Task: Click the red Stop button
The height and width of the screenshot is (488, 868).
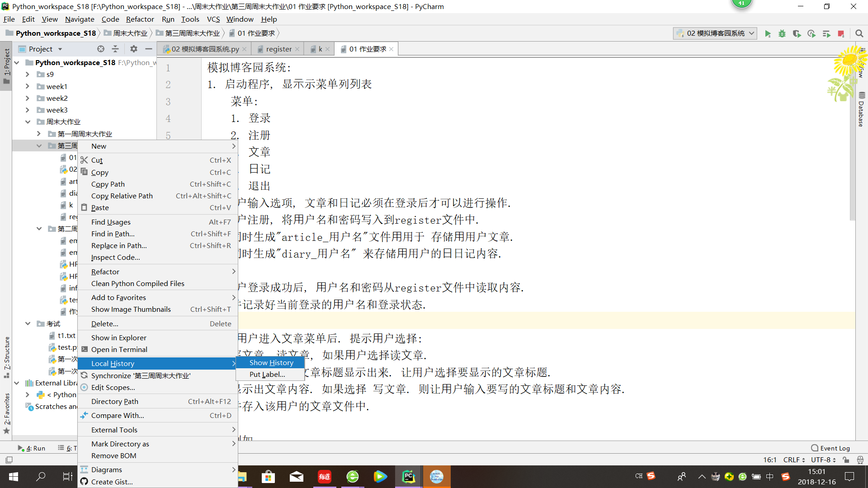Action: pos(841,33)
